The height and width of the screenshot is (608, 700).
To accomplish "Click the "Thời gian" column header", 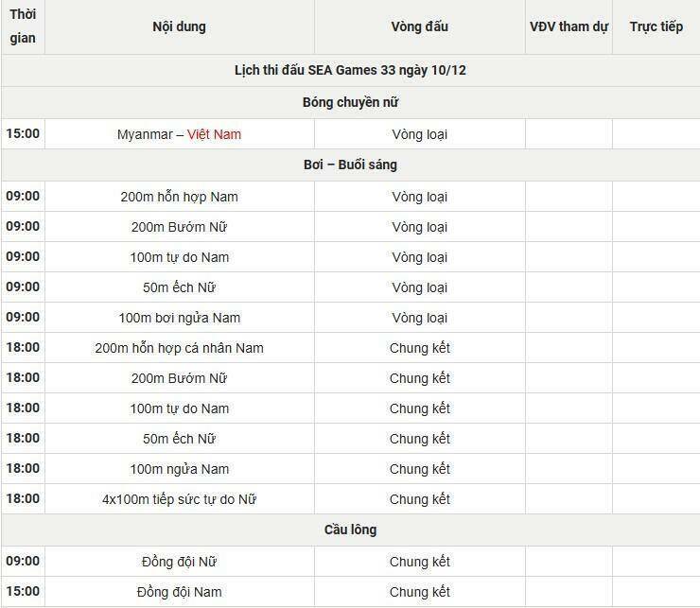I will pyautogui.click(x=23, y=27).
